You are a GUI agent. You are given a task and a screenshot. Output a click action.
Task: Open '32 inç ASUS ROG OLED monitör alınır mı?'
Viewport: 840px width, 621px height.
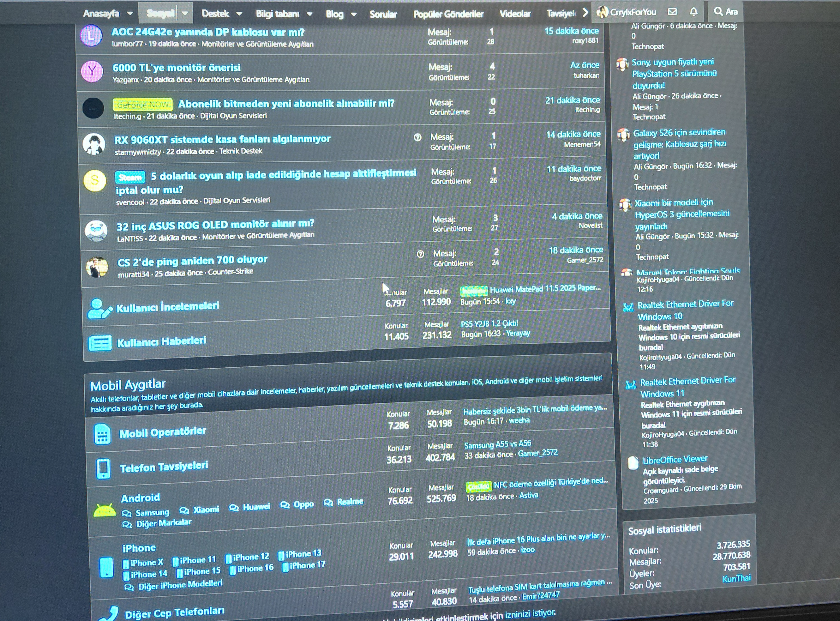click(x=215, y=225)
